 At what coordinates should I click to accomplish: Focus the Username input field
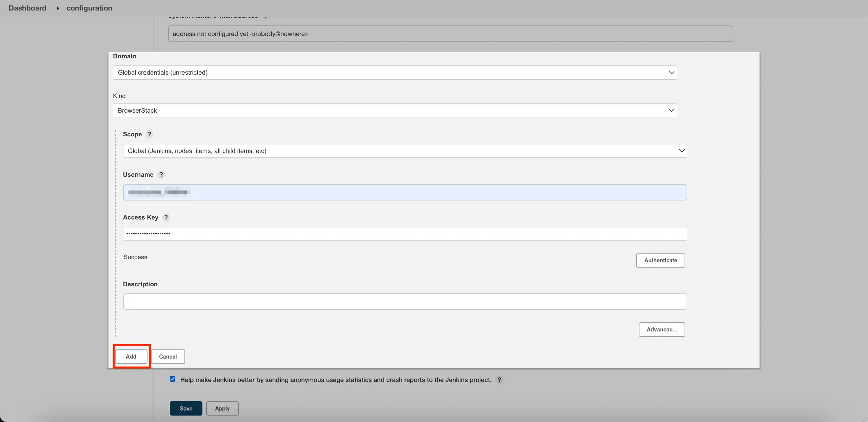tap(405, 192)
